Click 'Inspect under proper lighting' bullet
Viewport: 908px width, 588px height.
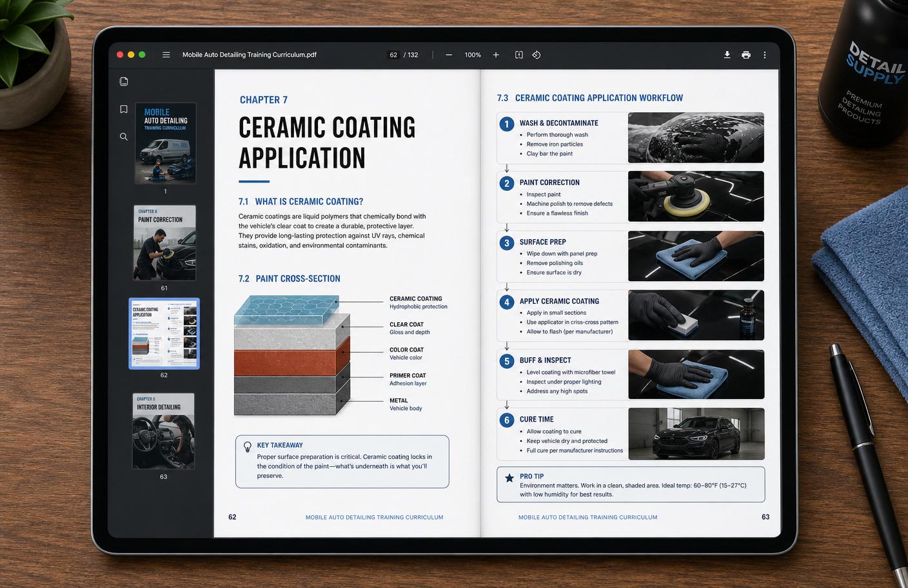click(564, 382)
